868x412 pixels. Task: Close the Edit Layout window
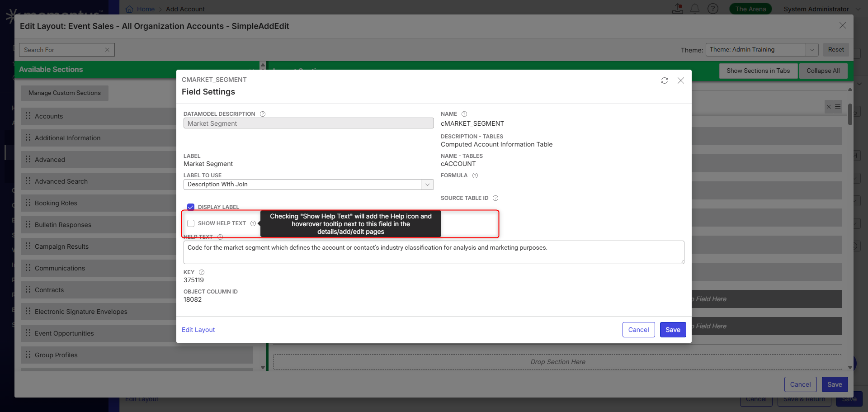click(x=843, y=26)
